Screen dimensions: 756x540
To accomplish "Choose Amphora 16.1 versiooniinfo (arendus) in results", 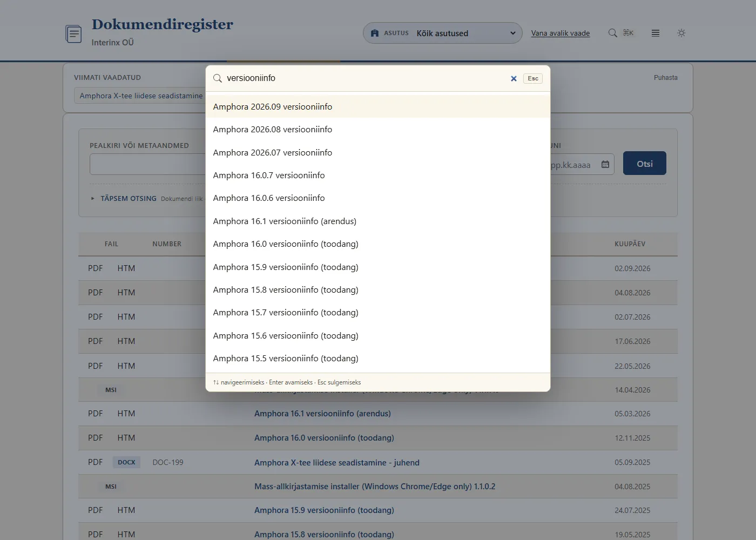I will click(378, 221).
